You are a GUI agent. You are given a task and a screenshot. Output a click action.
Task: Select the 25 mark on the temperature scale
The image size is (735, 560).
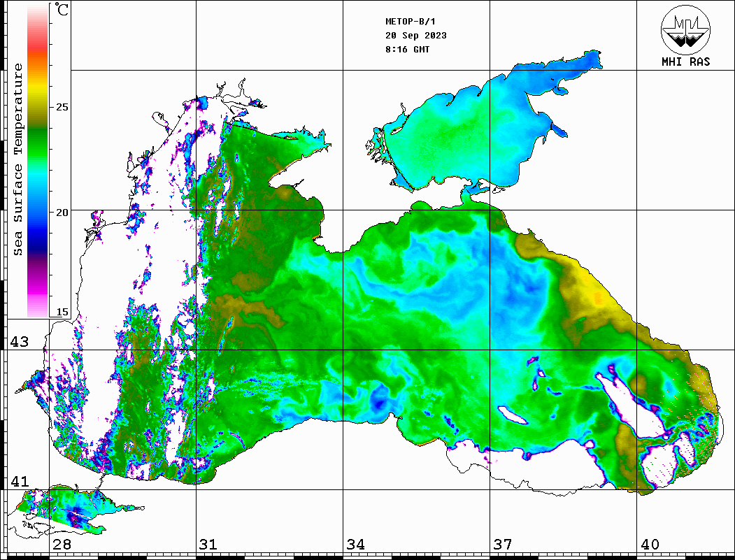[62, 107]
